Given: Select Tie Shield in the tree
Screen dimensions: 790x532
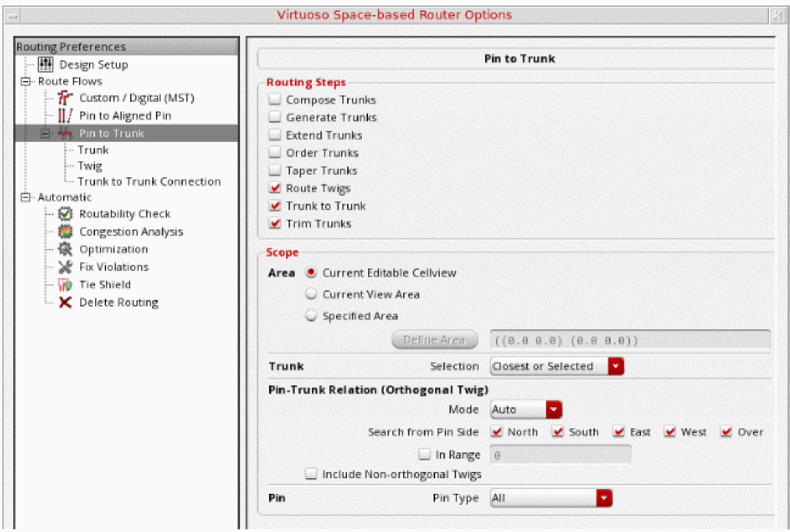Looking at the screenshot, I should click(105, 285).
